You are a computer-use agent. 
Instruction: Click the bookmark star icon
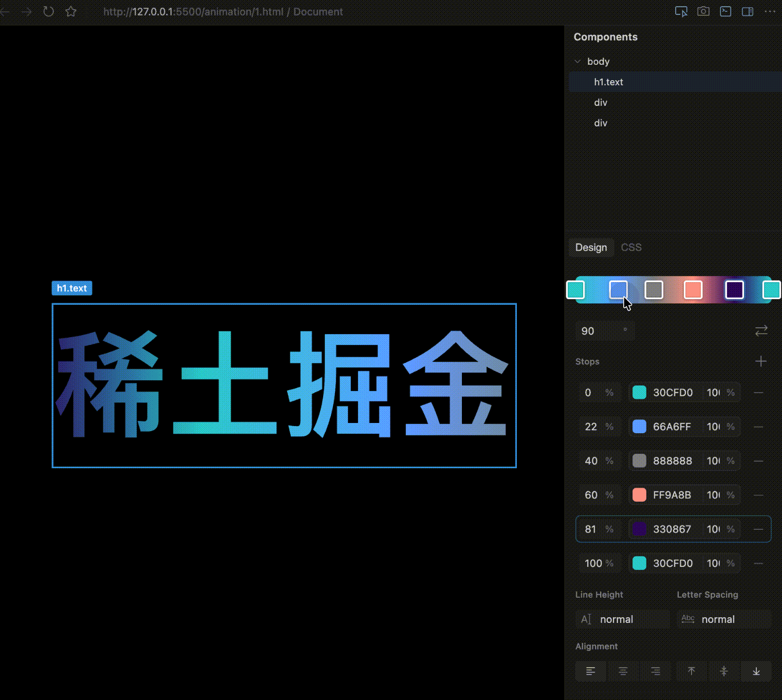70,11
